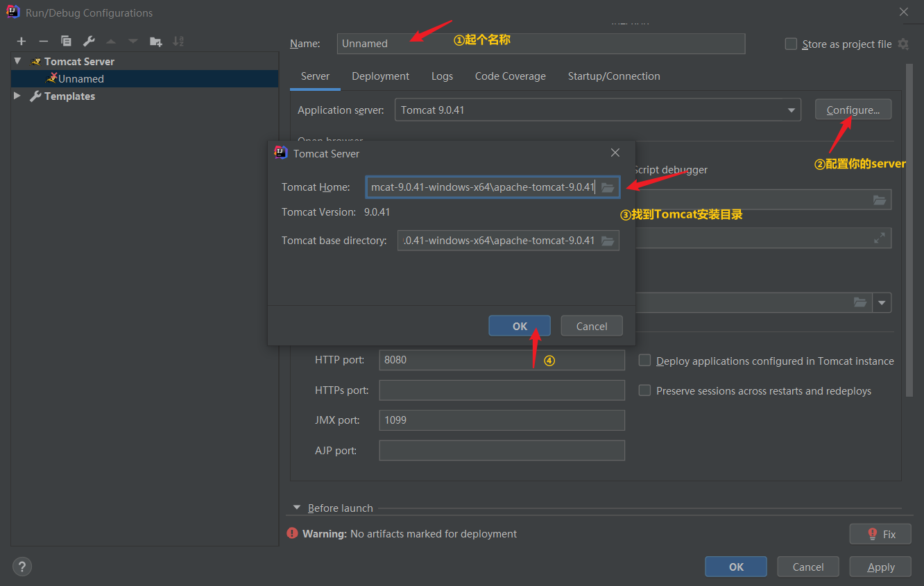
Task: Remove the selected configuration with minus icon
Action: click(x=43, y=42)
